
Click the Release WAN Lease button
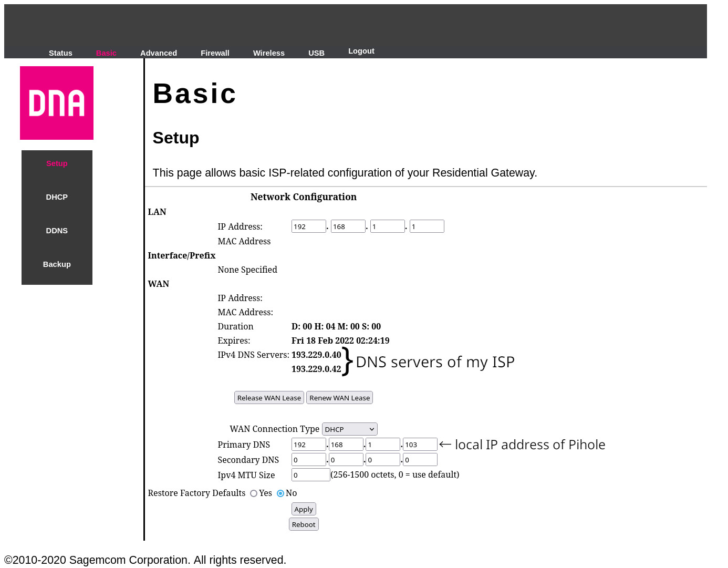(x=269, y=398)
